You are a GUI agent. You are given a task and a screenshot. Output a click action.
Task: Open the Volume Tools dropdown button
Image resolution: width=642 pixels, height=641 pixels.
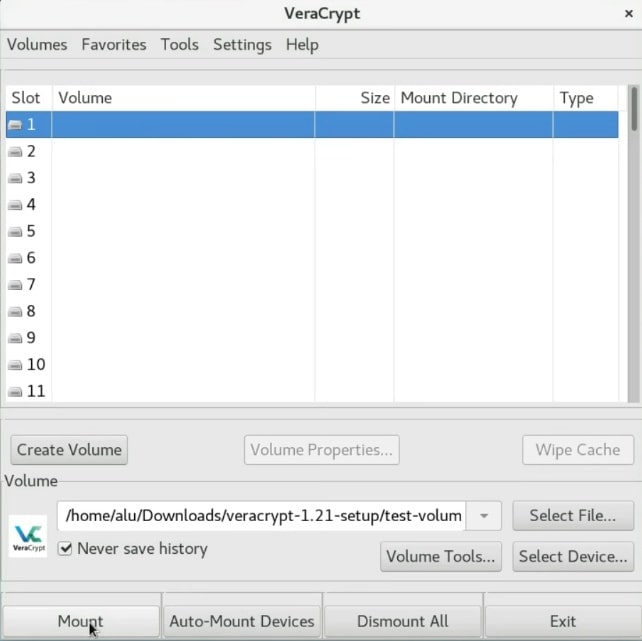tap(441, 557)
